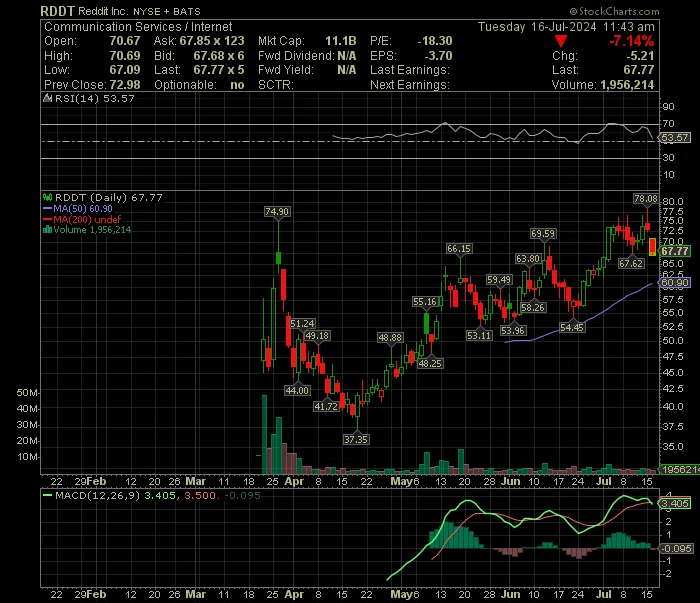700x603 pixels.
Task: Click the 53.11 low price label
Action: 479,335
